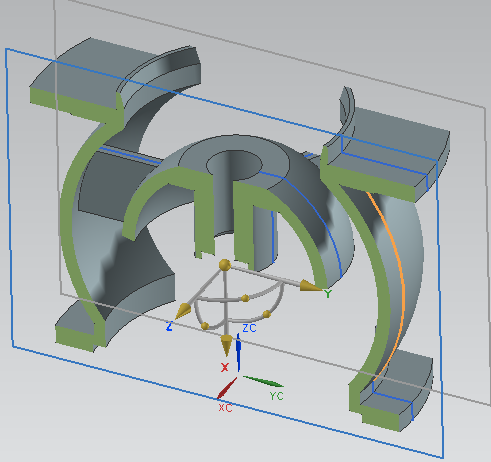The height and width of the screenshot is (462, 491).
Task: Click the green 'Y' axis label
Action: [x=328, y=294]
